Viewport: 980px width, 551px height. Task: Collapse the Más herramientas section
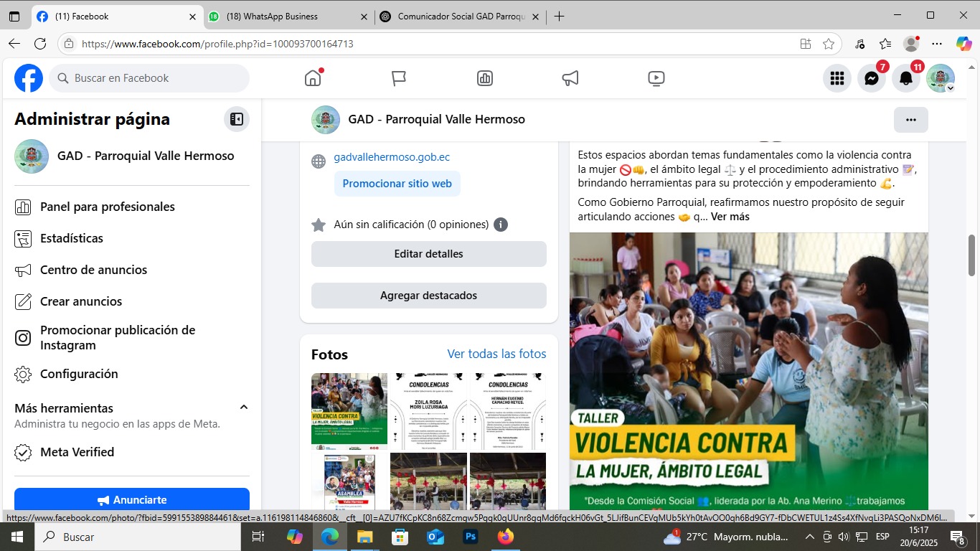pyautogui.click(x=243, y=408)
